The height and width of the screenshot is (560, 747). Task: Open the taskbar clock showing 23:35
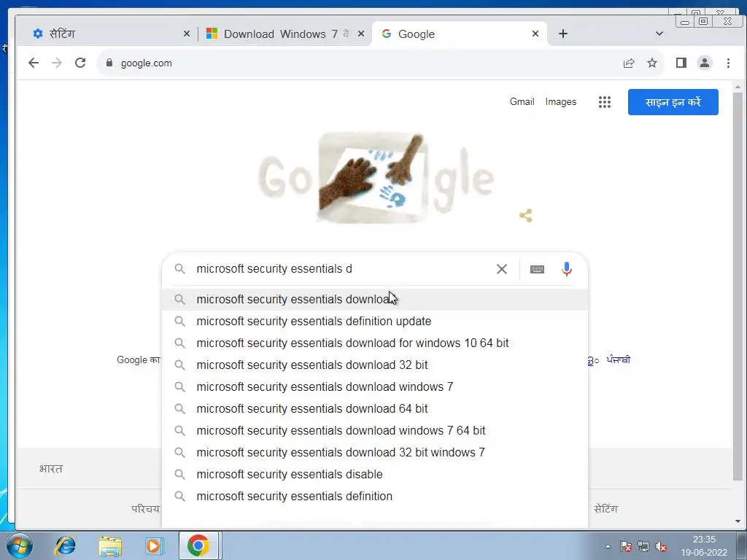click(704, 545)
